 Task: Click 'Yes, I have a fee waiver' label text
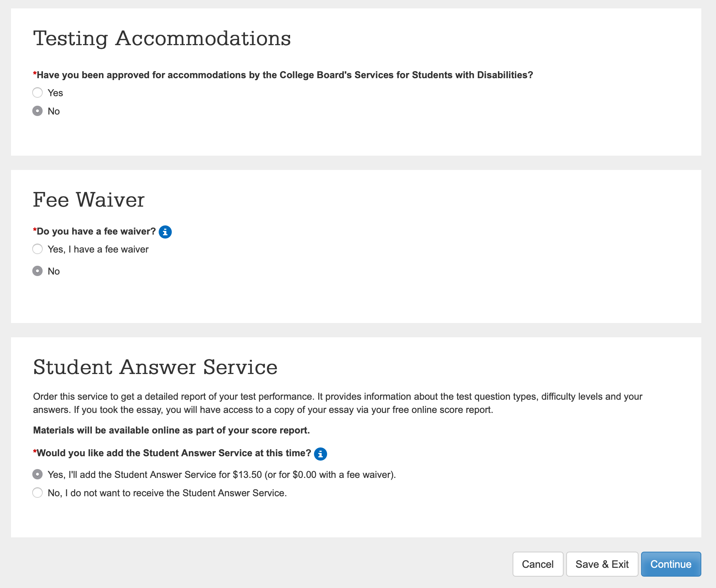tap(98, 250)
